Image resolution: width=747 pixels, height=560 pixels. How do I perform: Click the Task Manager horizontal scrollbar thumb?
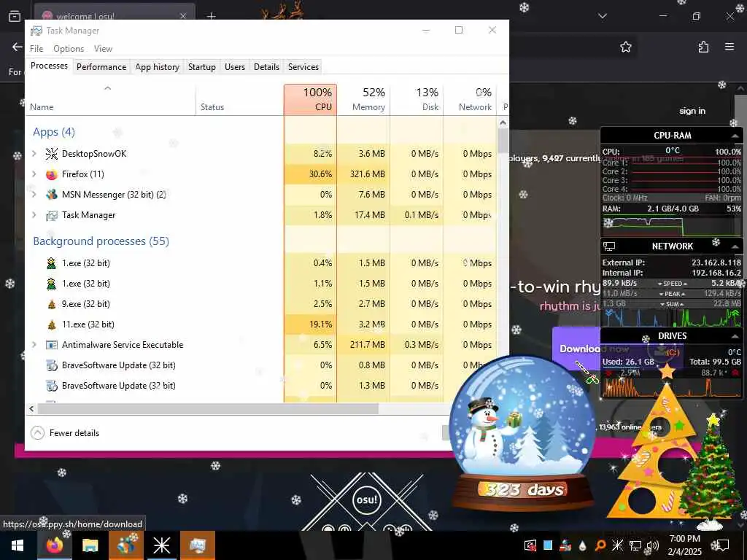point(208,408)
